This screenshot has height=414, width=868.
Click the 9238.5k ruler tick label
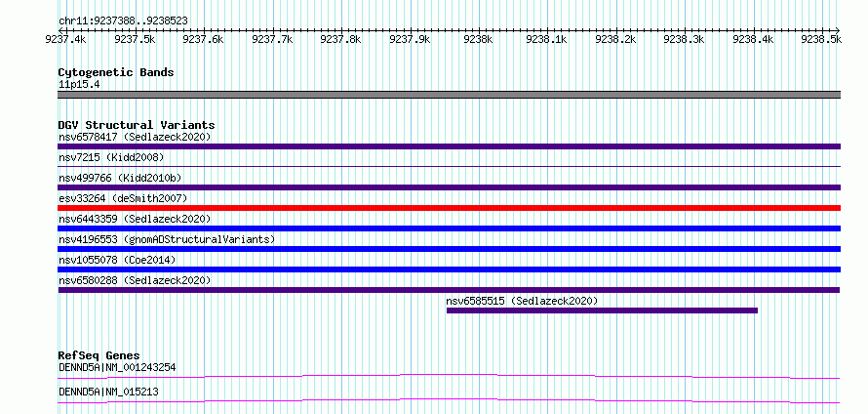coord(821,39)
